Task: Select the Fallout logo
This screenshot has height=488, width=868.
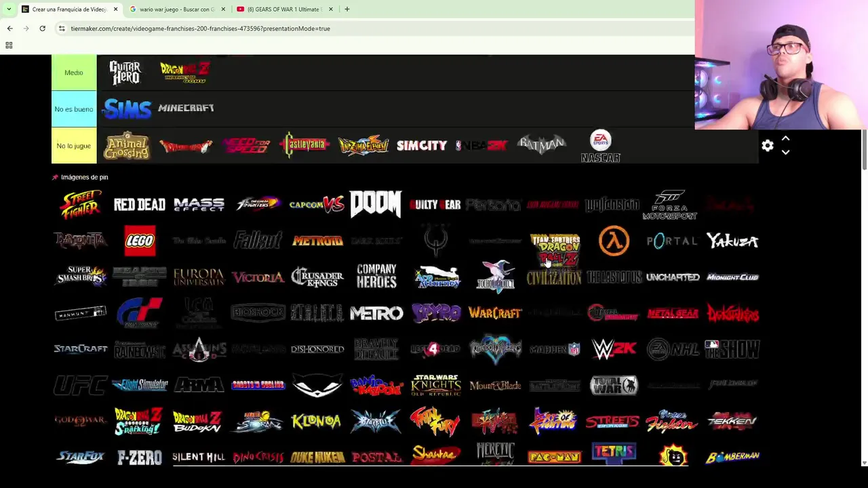Action: [x=258, y=241]
